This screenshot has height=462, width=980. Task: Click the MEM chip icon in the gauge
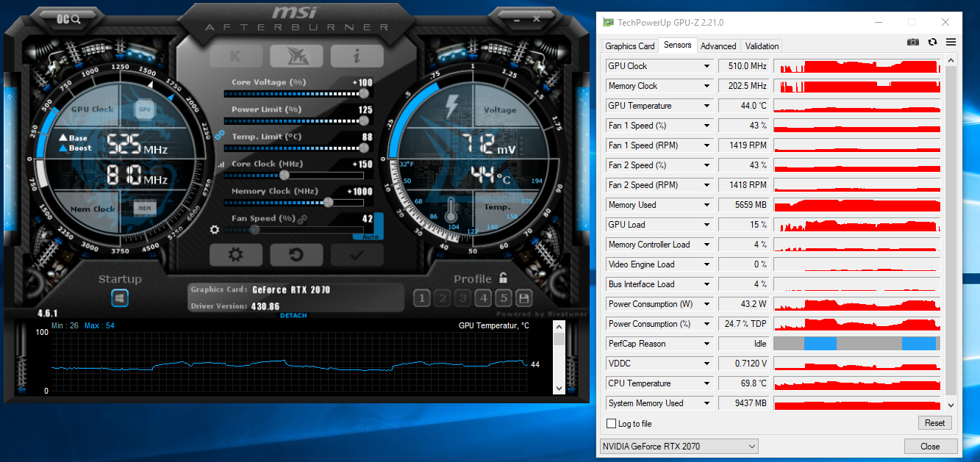[x=145, y=209]
